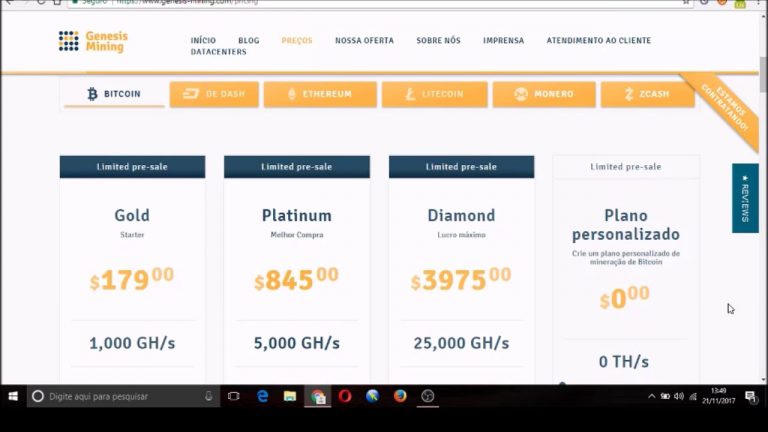Open the Action Center notifications
The width and height of the screenshot is (768, 432).
click(x=751, y=396)
